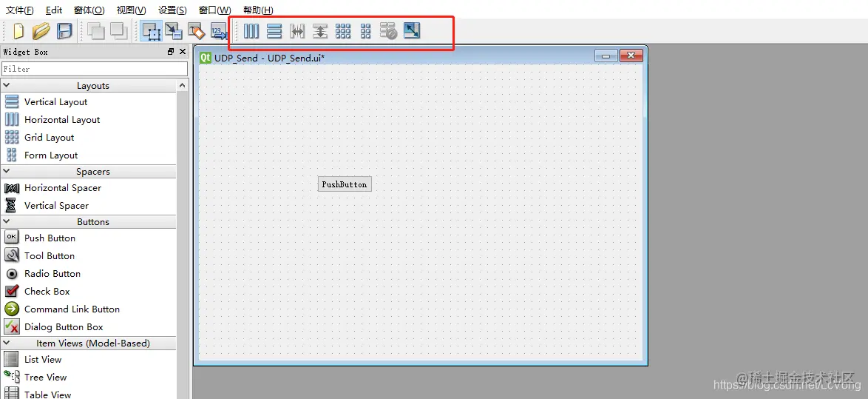Activate the Edit Widgets mode icon
Viewport: 868px width, 399px height.
(x=151, y=31)
